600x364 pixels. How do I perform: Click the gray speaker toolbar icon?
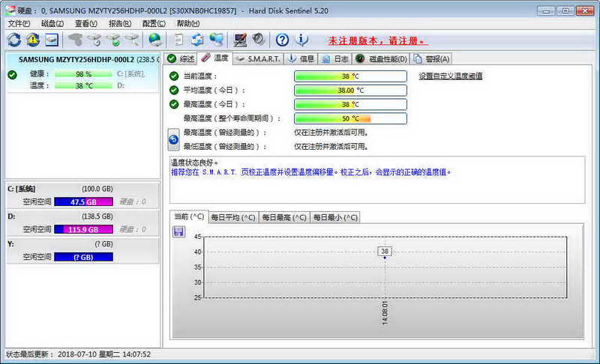point(259,40)
